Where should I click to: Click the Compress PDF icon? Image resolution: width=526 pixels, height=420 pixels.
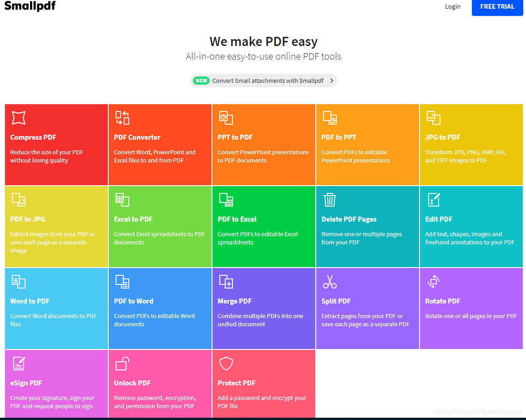(19, 118)
